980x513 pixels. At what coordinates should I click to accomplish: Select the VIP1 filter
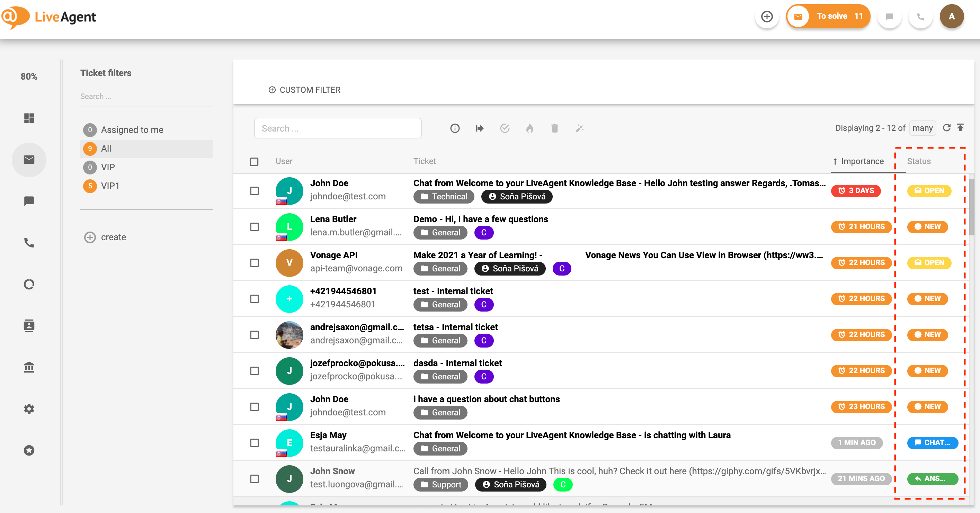[146, 186]
